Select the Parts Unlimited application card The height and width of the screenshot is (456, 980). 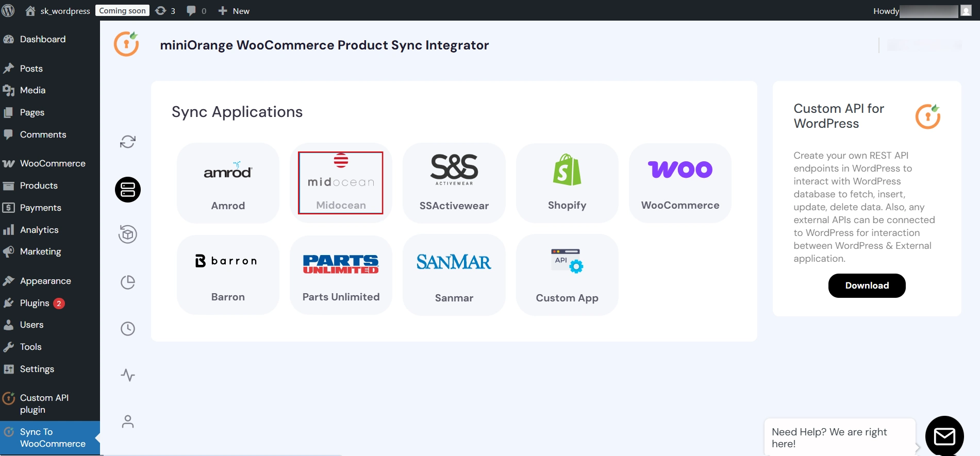(x=341, y=275)
